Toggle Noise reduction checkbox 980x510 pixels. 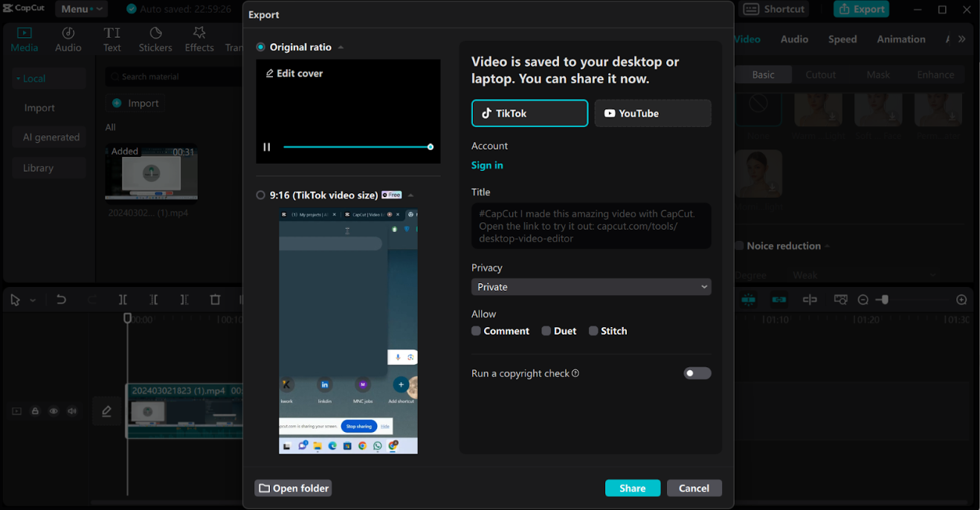pos(740,246)
